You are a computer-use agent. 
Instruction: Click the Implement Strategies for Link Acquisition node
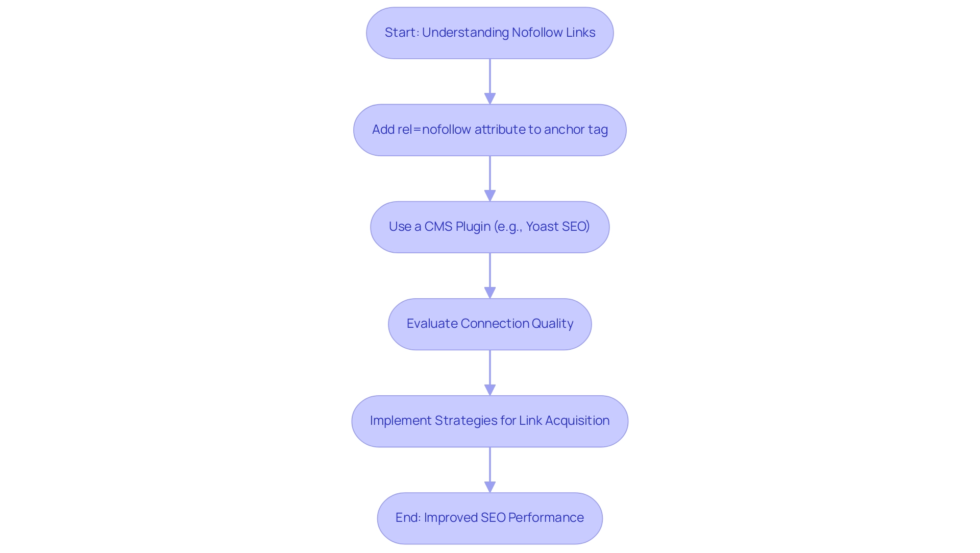coord(490,420)
